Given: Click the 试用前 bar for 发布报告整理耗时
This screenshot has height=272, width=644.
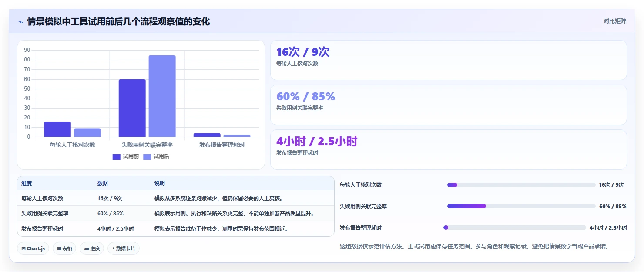Looking at the screenshot, I should tap(207, 135).
